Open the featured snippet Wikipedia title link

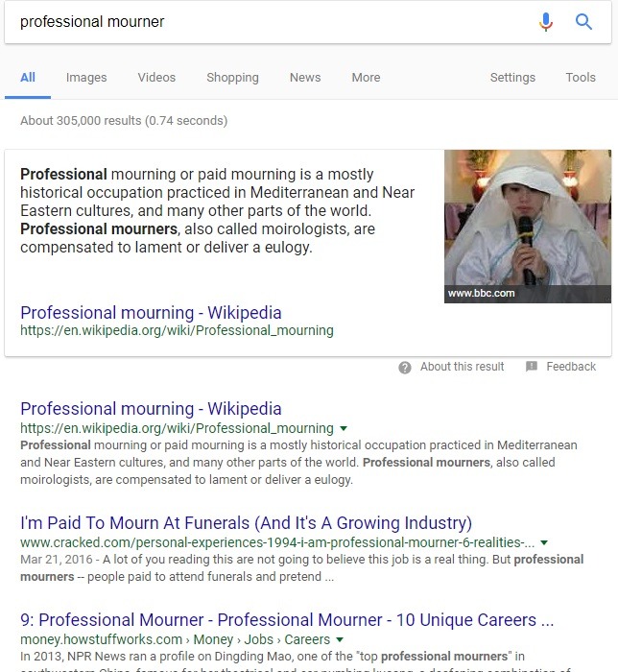[151, 313]
